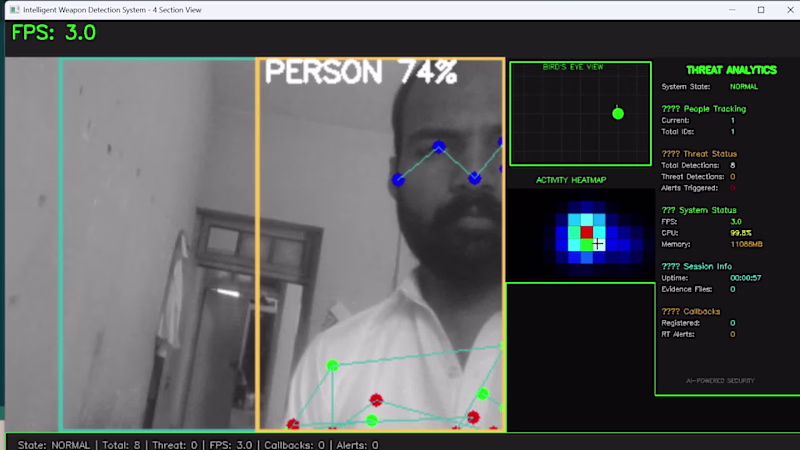Click 'State: NORMAL' in the bottom status bar
This screenshot has height=450, width=800.
[54, 445]
